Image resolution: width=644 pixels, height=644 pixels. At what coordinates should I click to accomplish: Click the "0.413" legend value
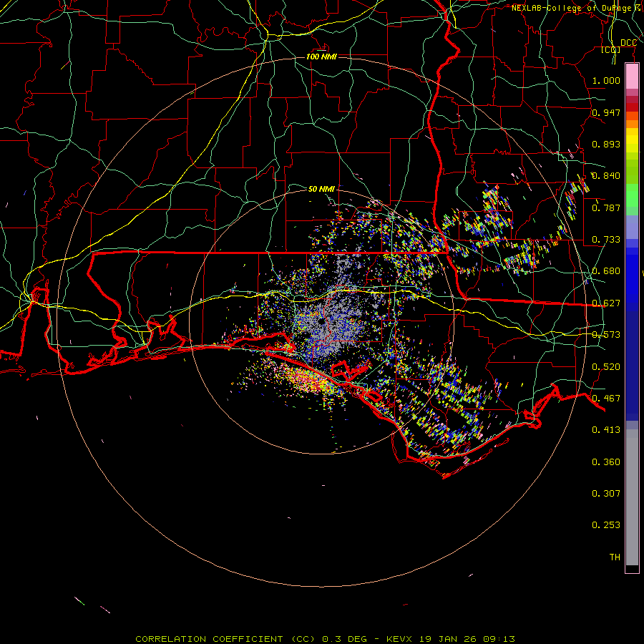pyautogui.click(x=606, y=430)
